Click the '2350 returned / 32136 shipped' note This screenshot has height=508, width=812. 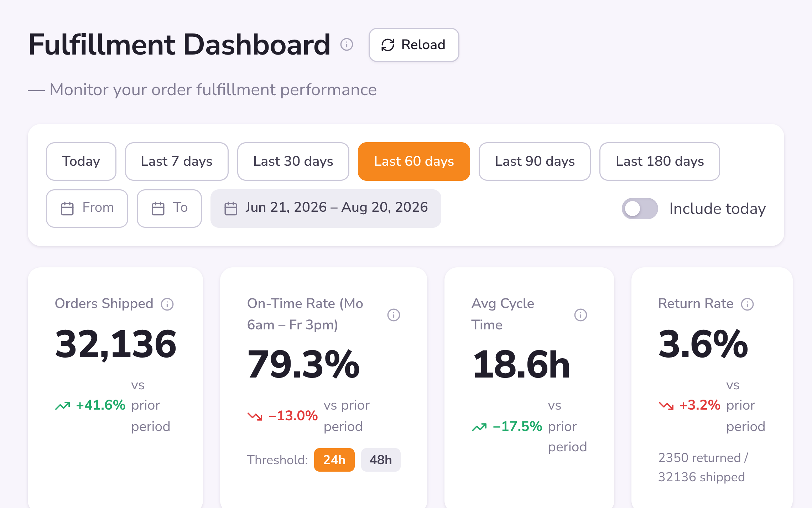point(703,467)
